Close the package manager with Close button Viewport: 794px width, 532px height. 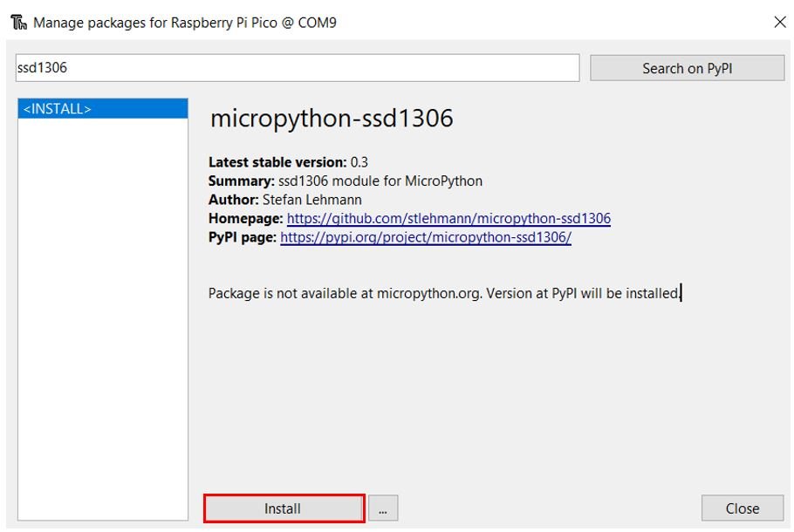coord(743,508)
